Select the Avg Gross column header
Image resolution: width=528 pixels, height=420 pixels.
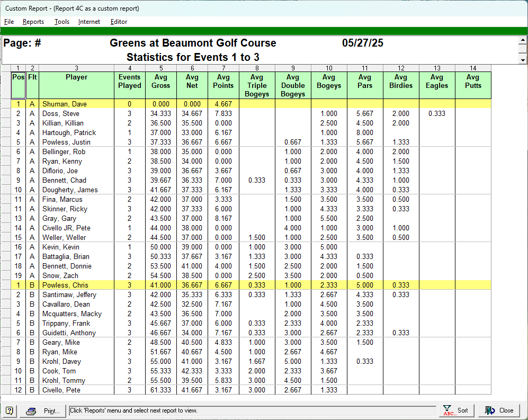click(160, 82)
